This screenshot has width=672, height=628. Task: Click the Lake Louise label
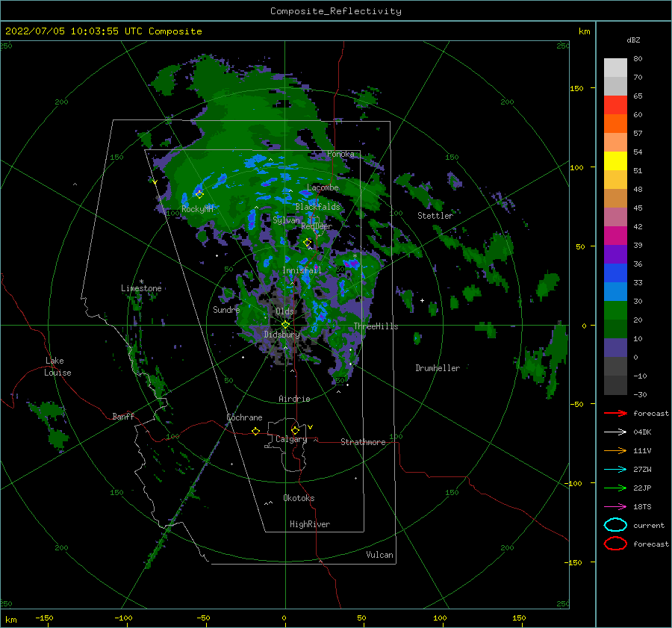(x=57, y=367)
